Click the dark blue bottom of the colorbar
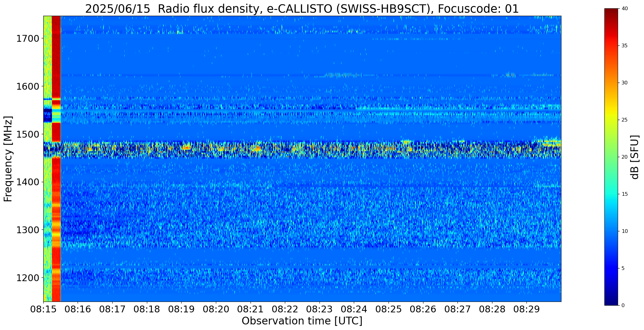 (x=612, y=300)
